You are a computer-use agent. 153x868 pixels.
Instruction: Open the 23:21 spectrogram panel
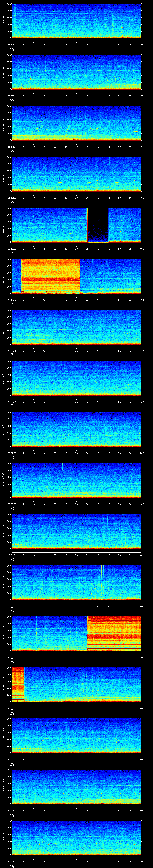point(77,378)
